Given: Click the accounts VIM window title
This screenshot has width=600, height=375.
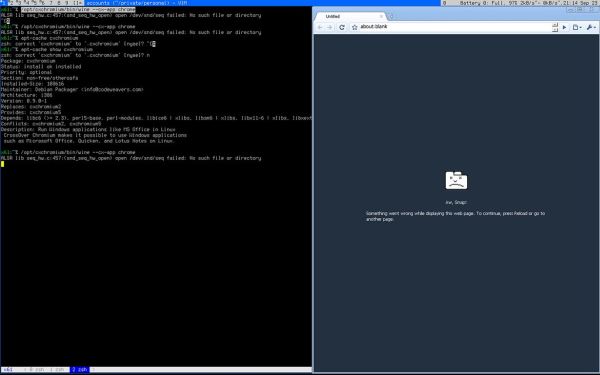Looking at the screenshot, I should (137, 3).
